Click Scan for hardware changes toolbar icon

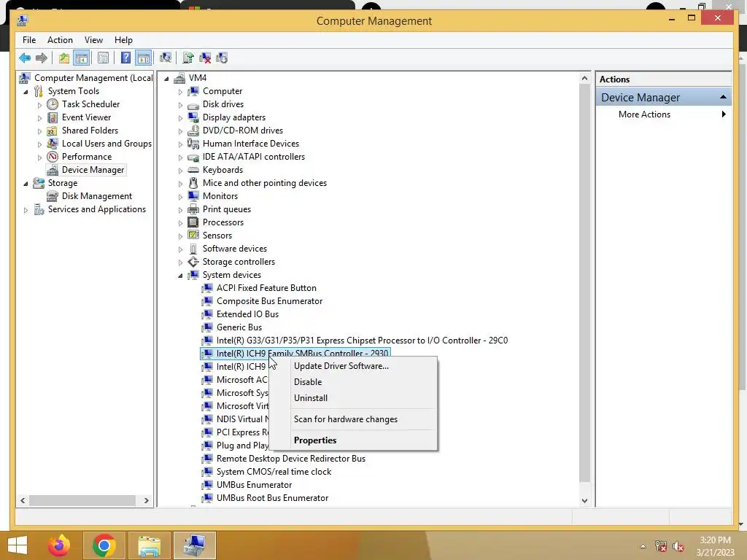tap(166, 58)
